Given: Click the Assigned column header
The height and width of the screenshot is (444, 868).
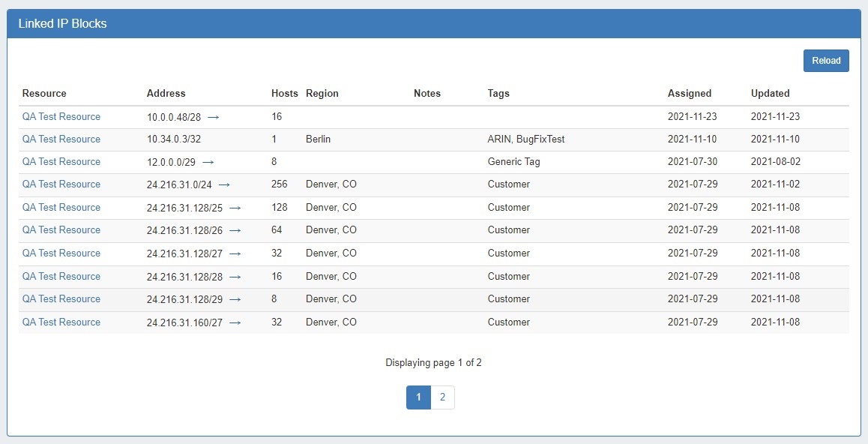Looking at the screenshot, I should tap(689, 94).
